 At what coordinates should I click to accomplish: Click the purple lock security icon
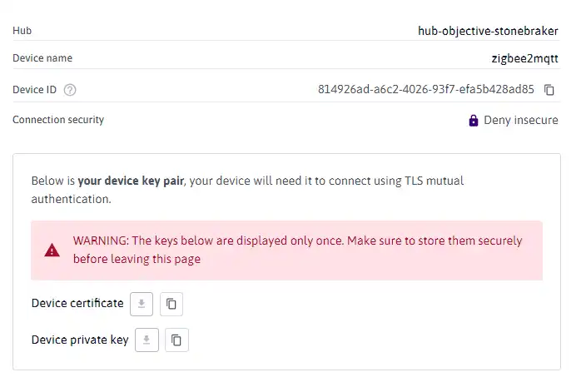[474, 121]
